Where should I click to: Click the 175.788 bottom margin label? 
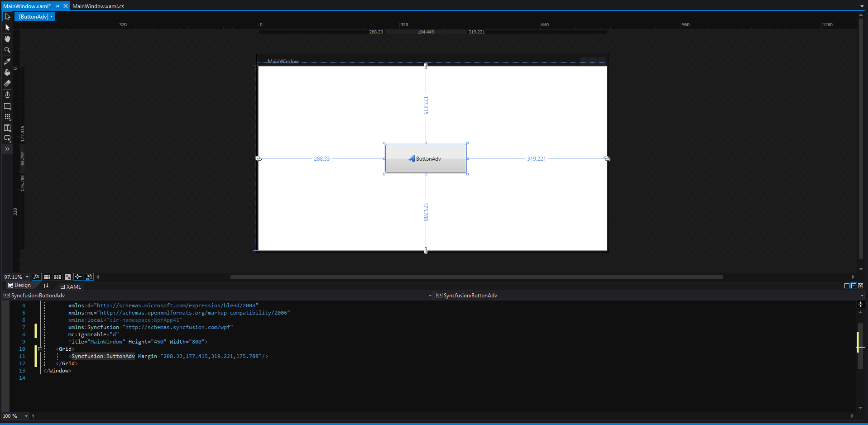(x=426, y=212)
